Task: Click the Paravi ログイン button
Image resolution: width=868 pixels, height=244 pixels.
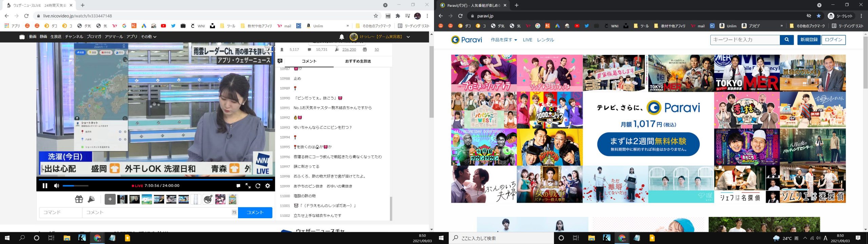Action: [833, 40]
